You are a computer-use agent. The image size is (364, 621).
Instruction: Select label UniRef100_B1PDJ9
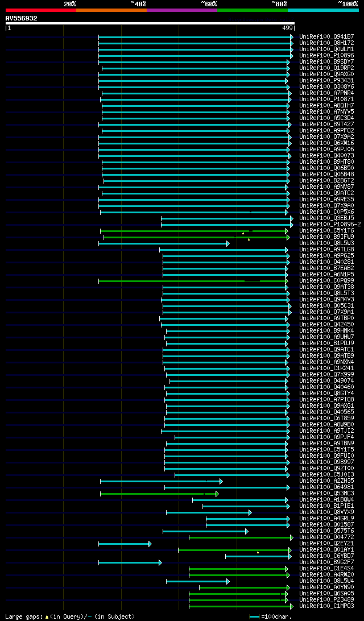click(327, 343)
